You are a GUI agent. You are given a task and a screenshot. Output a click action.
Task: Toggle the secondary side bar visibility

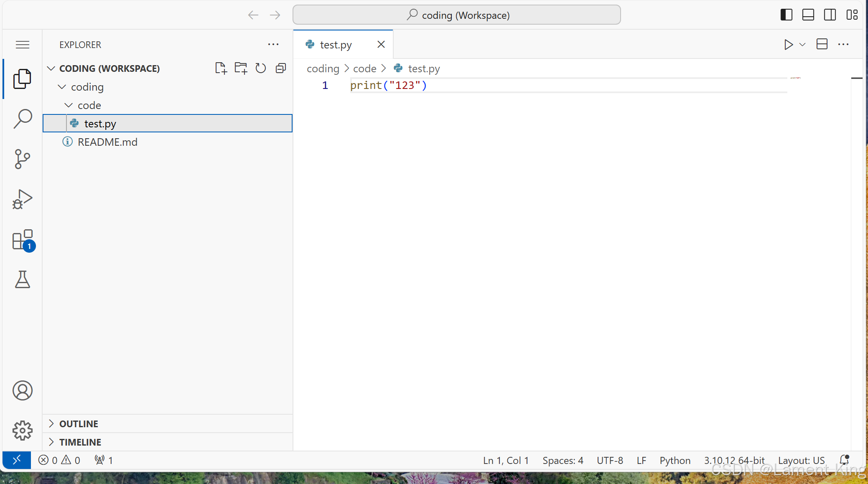[x=830, y=15]
